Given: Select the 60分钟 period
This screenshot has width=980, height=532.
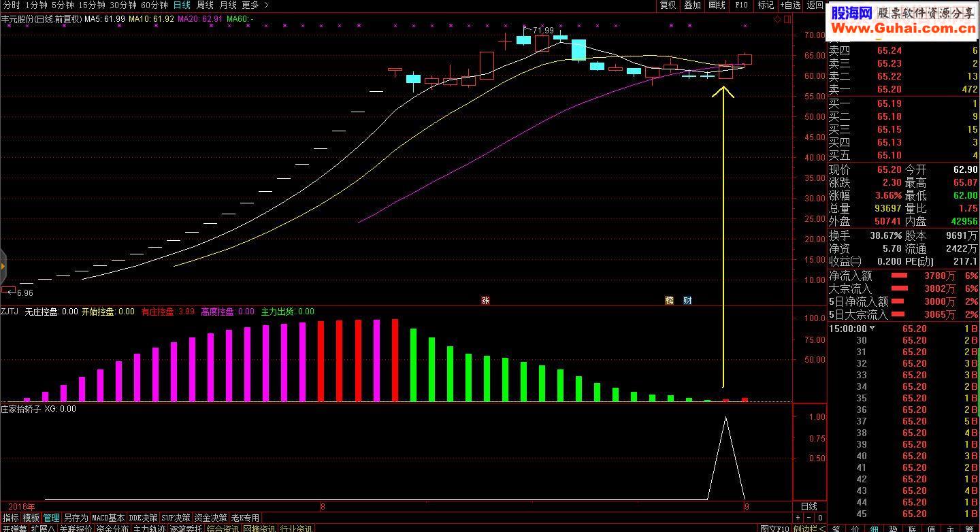Looking at the screenshot, I should (154, 5).
